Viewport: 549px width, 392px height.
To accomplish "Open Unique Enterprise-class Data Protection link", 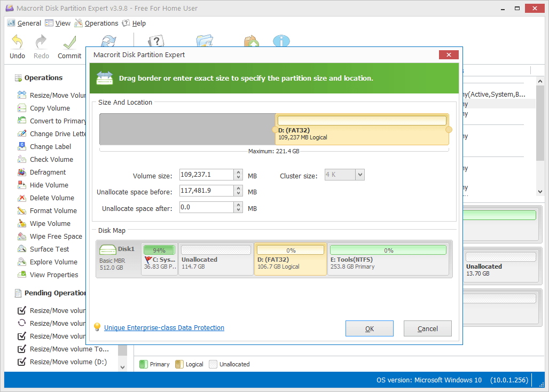I will click(164, 327).
